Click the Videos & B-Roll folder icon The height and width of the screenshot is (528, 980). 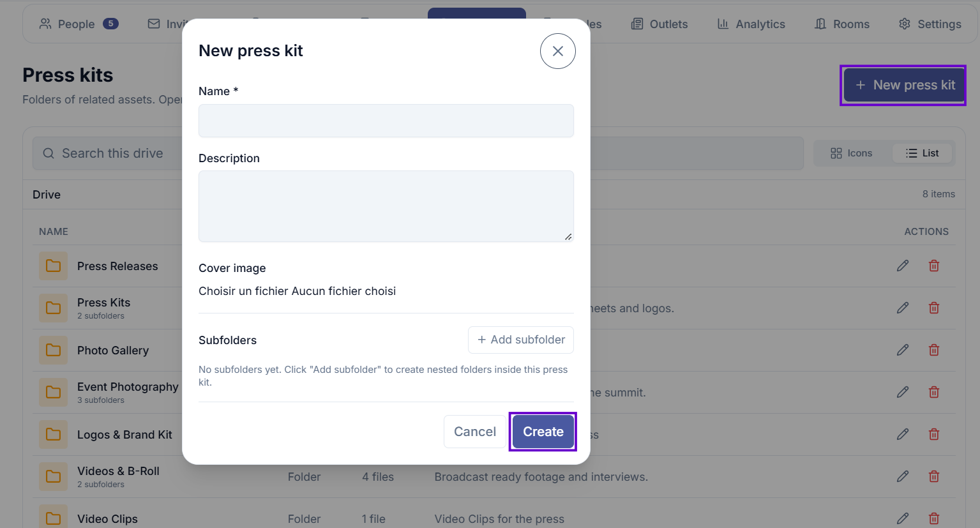tap(53, 476)
